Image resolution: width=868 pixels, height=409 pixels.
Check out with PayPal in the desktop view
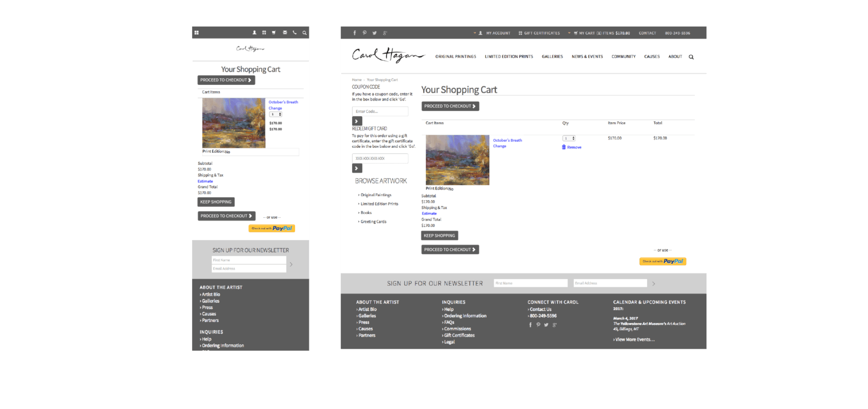662,261
